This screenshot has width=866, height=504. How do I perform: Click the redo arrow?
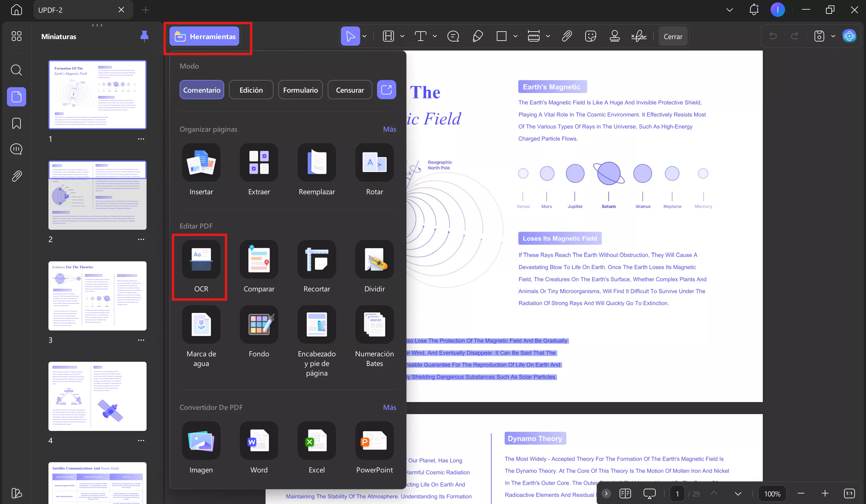(794, 36)
